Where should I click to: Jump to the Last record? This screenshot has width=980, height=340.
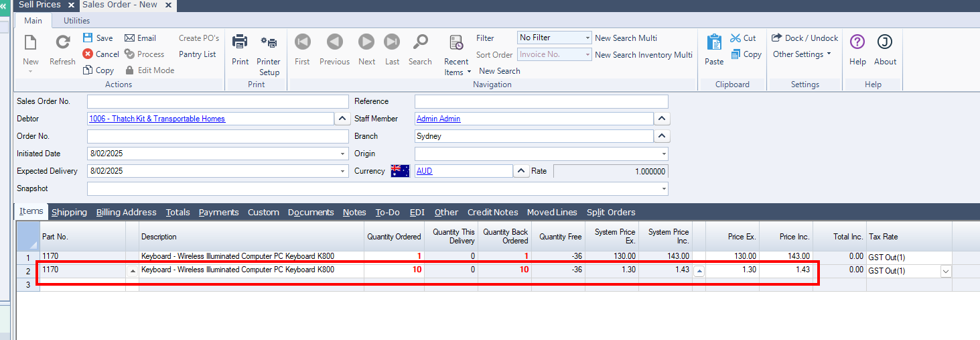click(x=392, y=43)
